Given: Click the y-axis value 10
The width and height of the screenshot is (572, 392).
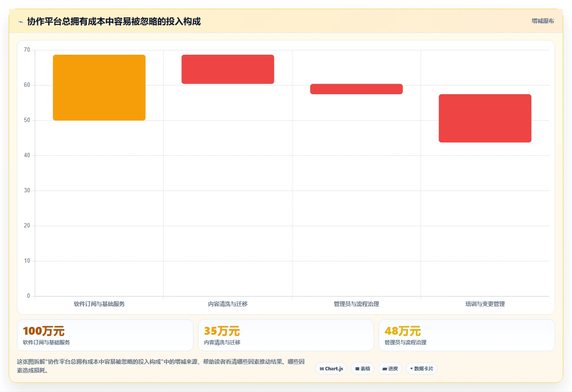Looking at the screenshot, I should click(27, 261).
